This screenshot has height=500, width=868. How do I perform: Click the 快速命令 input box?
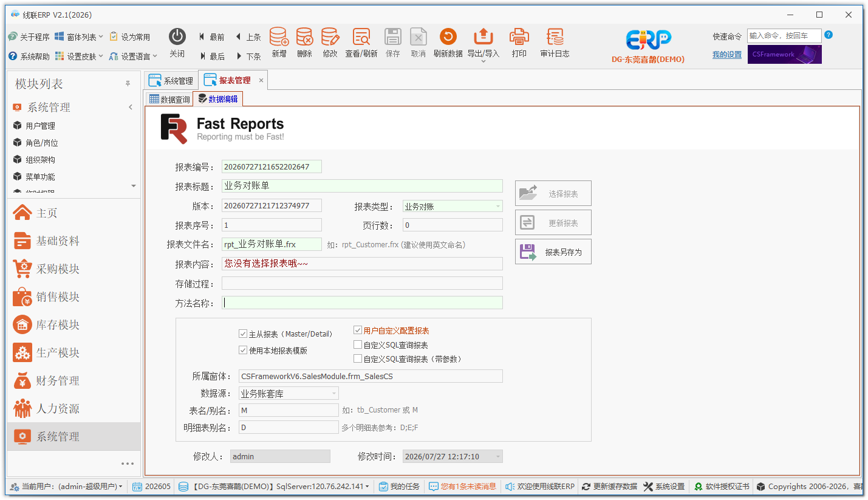click(x=784, y=36)
